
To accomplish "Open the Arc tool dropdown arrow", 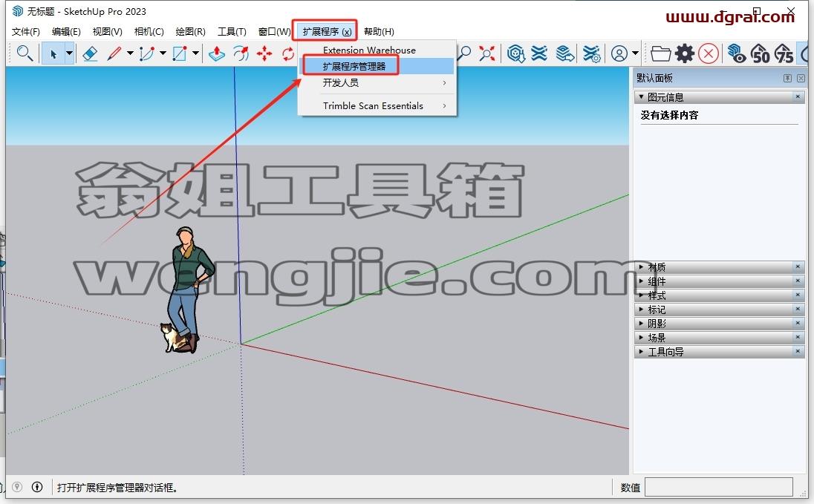I will pos(163,53).
